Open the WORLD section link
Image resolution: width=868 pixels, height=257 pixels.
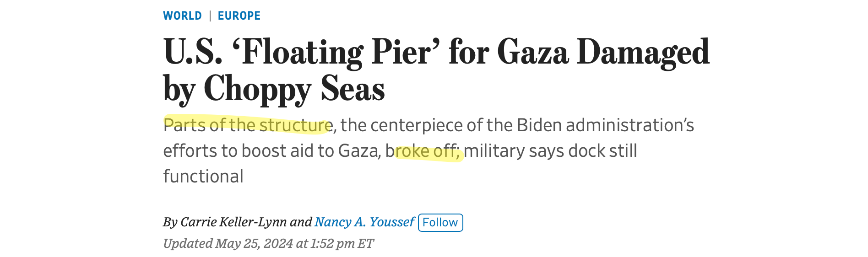coord(182,16)
